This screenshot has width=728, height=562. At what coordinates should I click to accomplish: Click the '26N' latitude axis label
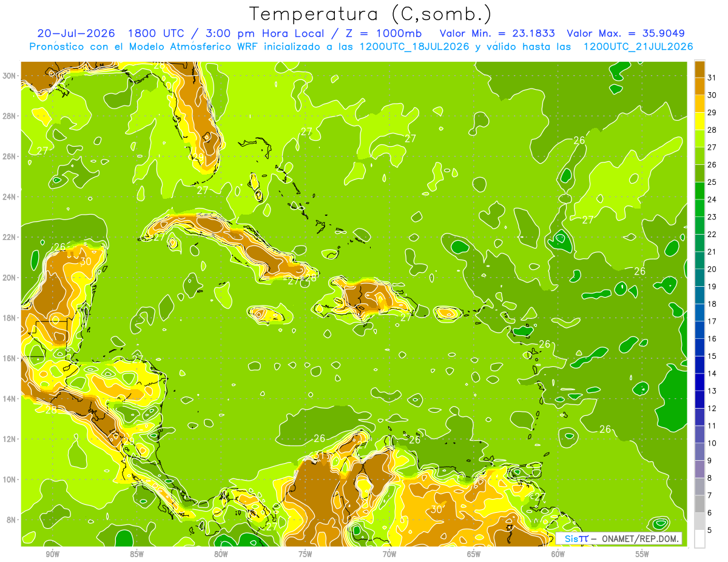pos(10,156)
